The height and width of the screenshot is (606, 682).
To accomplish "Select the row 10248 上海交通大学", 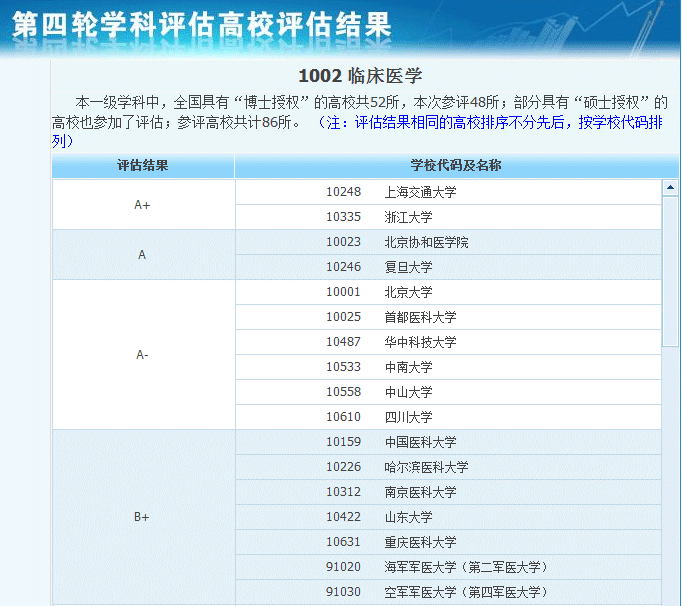I will tap(448, 192).
